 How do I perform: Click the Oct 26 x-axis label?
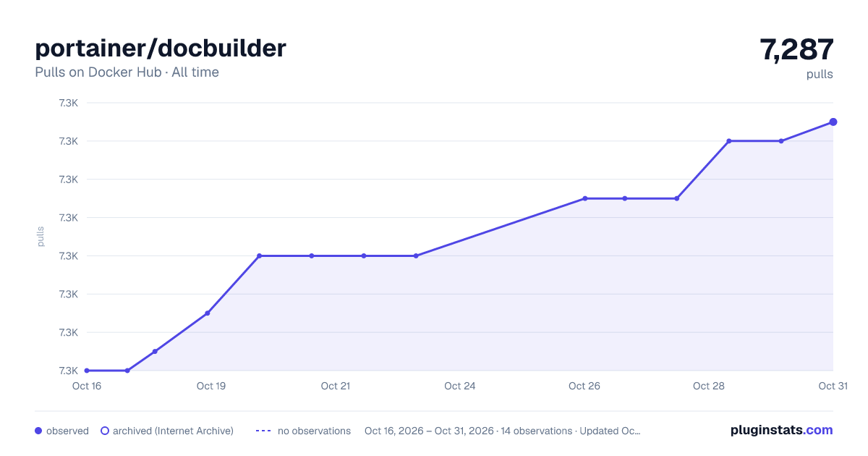click(584, 386)
